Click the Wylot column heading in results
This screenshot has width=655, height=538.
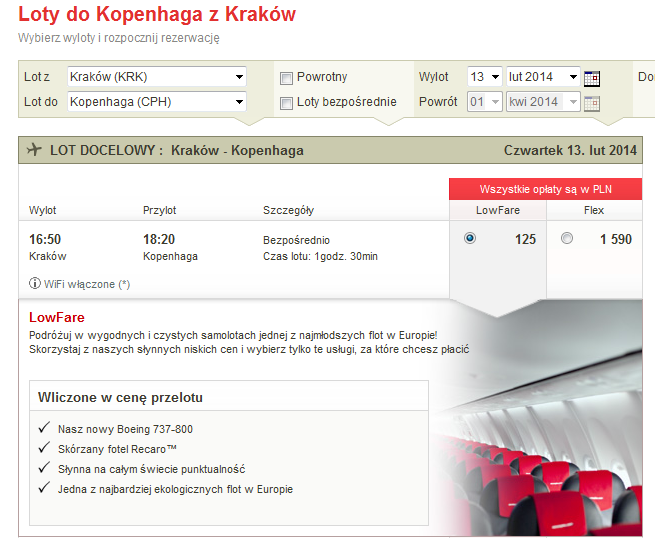coord(42,210)
